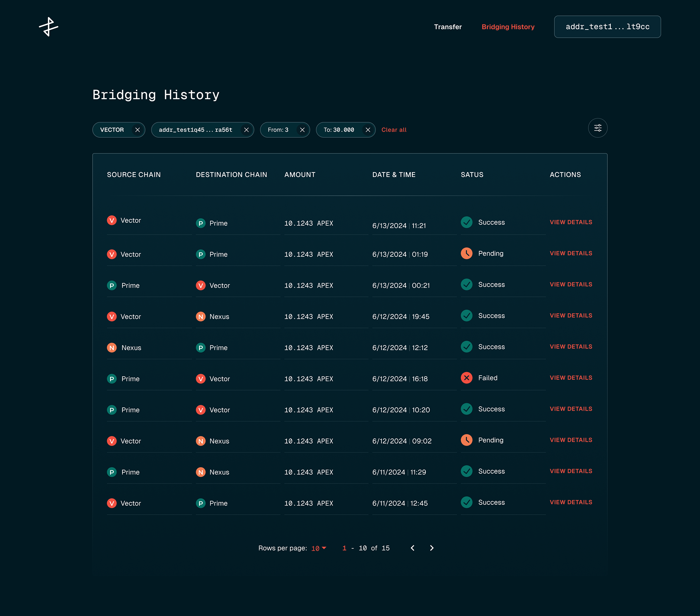700x616 pixels.
Task: Click the app logo in the header
Action: click(x=48, y=27)
